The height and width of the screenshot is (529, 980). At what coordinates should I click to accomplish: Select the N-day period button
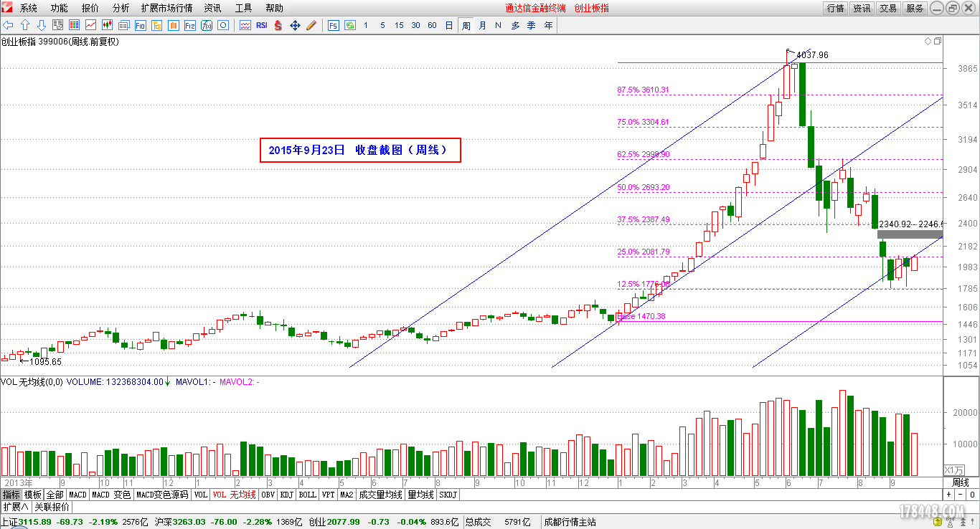[498, 25]
